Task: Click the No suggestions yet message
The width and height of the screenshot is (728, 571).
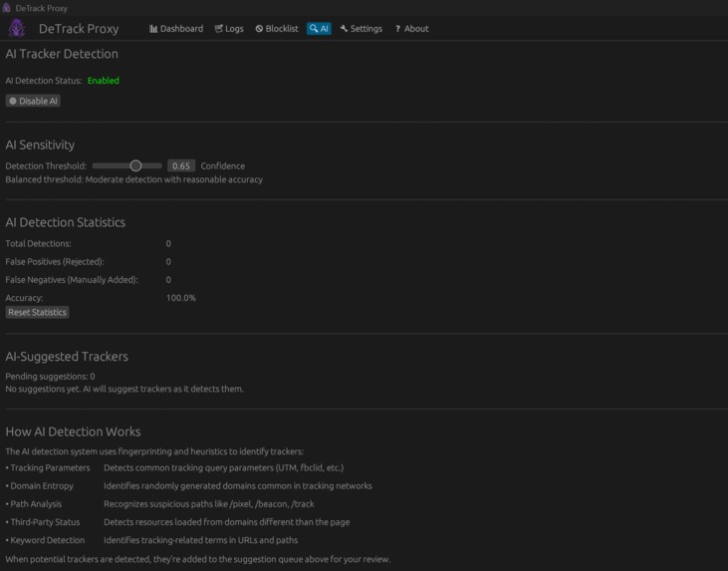Action: pyautogui.click(x=124, y=389)
